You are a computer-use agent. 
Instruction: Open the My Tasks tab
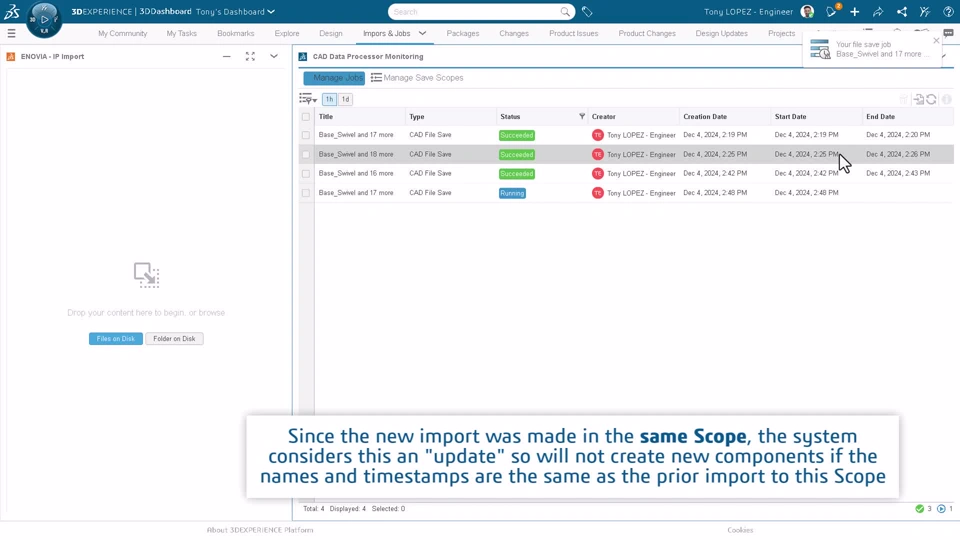182,34
